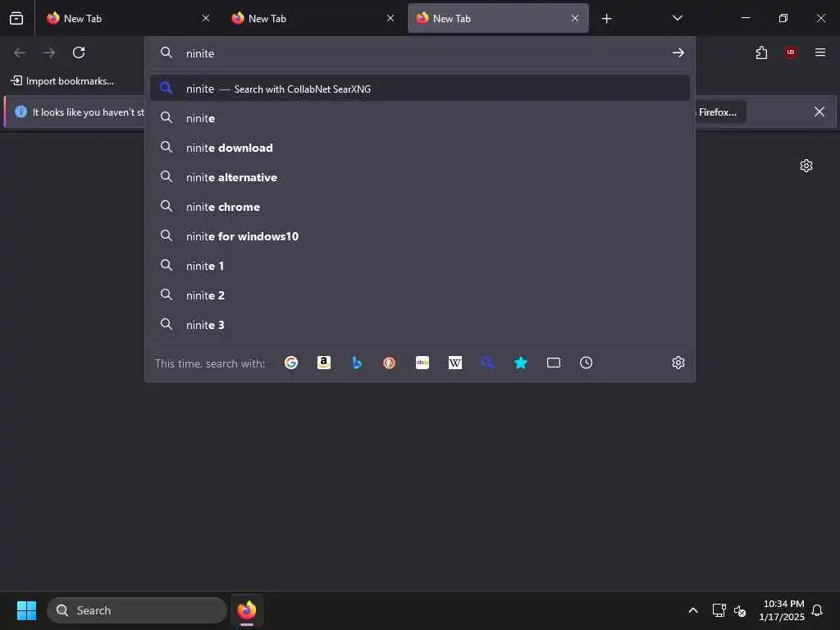Viewport: 840px width, 630px height.
Task: Dismiss the notification bar
Action: 819,112
